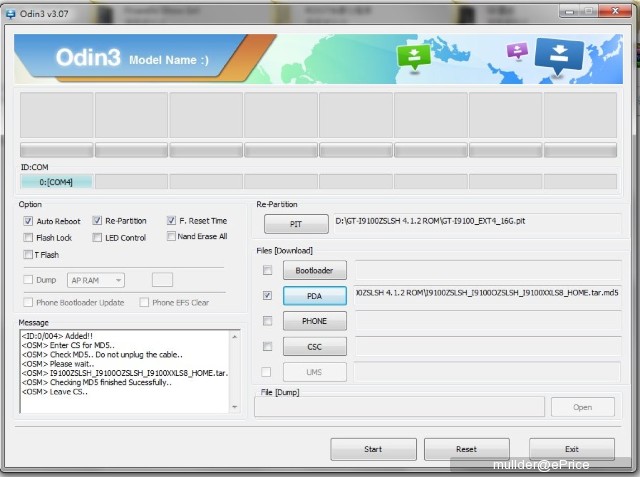Image resolution: width=640 pixels, height=477 pixels.
Task: Check the box beside UMS button
Action: click(x=266, y=372)
